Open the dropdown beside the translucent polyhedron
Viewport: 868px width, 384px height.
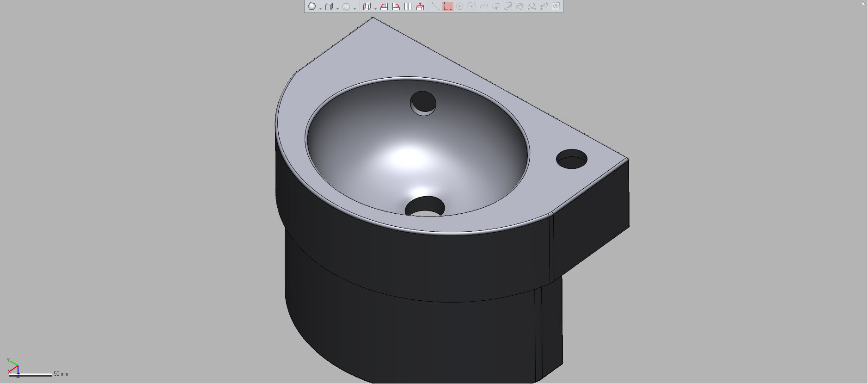tap(355, 9)
